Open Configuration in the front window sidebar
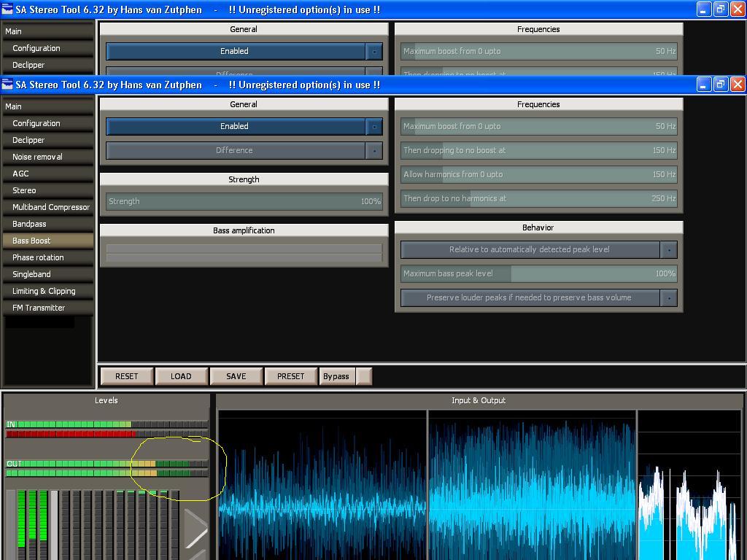747x560 pixels. click(47, 122)
